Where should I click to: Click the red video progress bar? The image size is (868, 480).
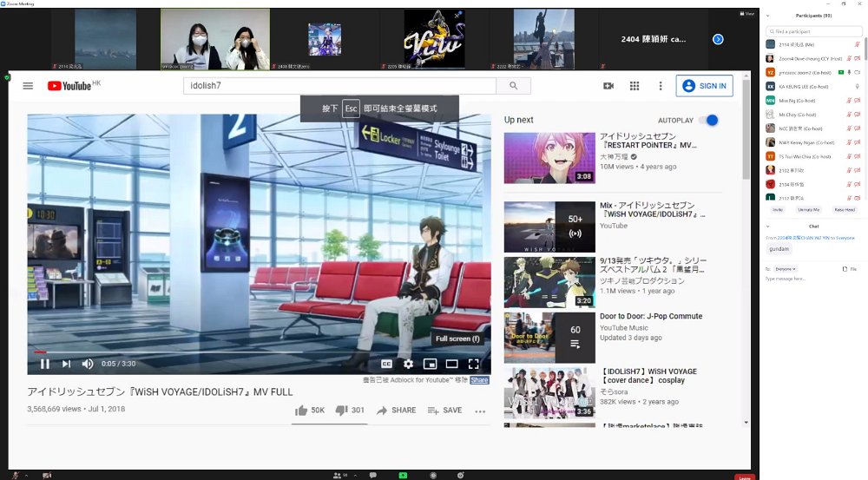[x=40, y=352]
